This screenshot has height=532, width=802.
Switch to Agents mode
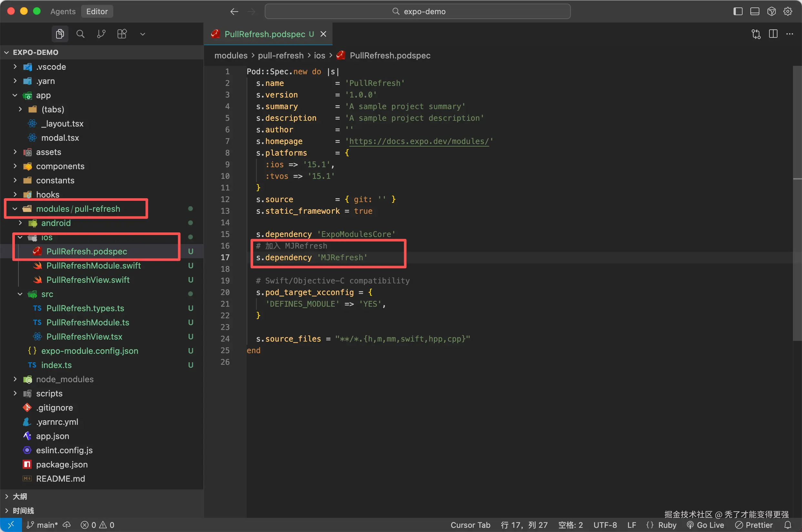63,11
